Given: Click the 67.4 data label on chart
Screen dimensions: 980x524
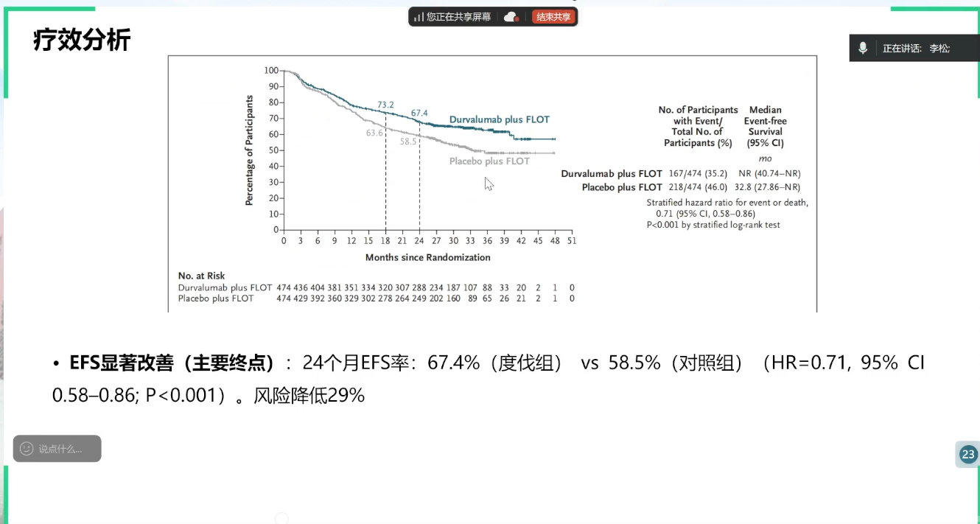Looking at the screenshot, I should click(x=419, y=113).
